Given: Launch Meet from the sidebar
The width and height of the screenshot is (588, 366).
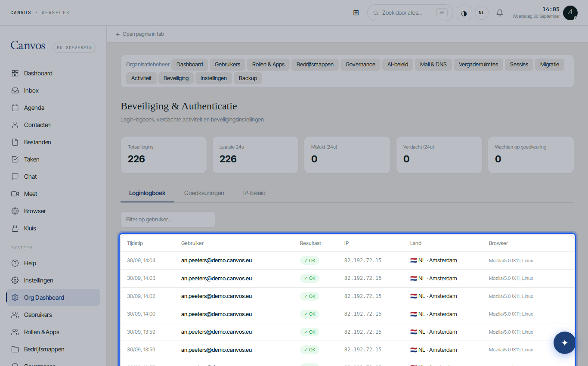Looking at the screenshot, I should (x=53, y=194).
